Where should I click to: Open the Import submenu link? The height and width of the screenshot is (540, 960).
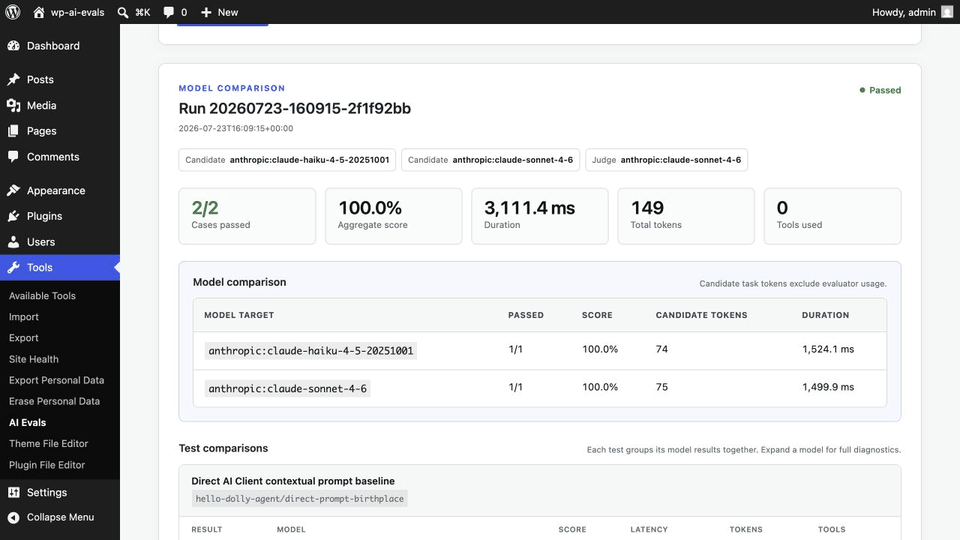(24, 317)
